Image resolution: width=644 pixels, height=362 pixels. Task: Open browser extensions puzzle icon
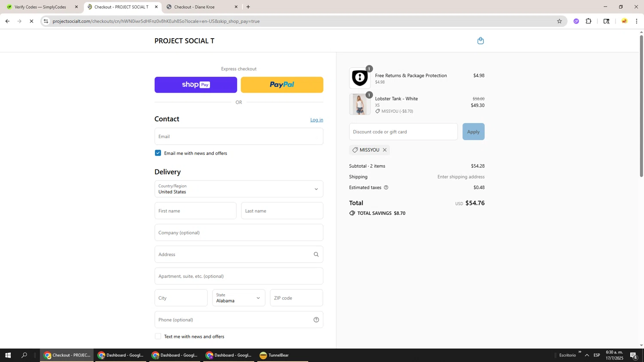click(x=588, y=21)
